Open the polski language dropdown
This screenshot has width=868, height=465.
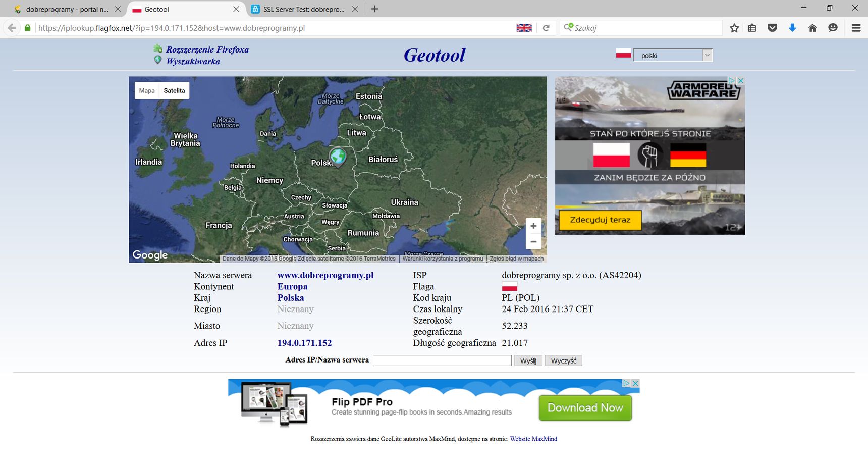point(673,56)
